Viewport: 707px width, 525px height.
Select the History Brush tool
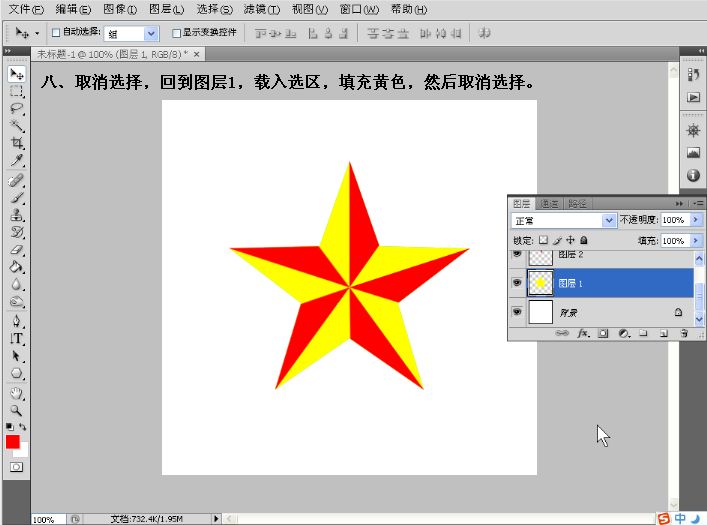point(17,232)
